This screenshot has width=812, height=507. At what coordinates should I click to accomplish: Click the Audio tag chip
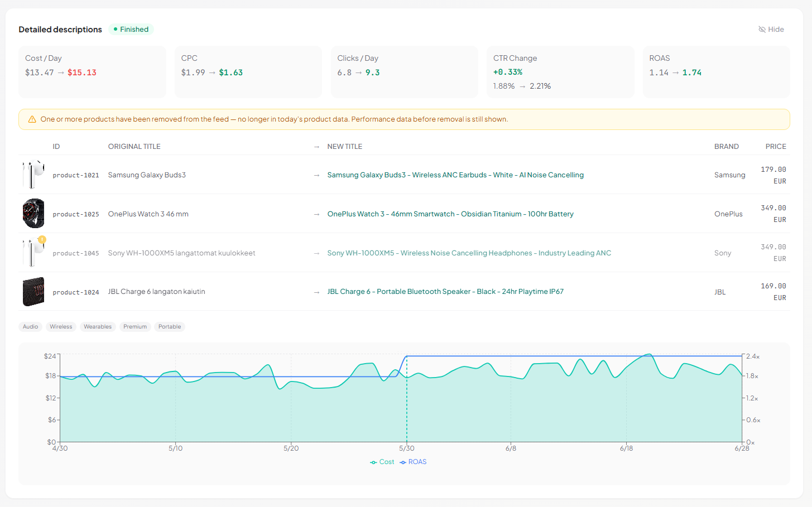[31, 327]
